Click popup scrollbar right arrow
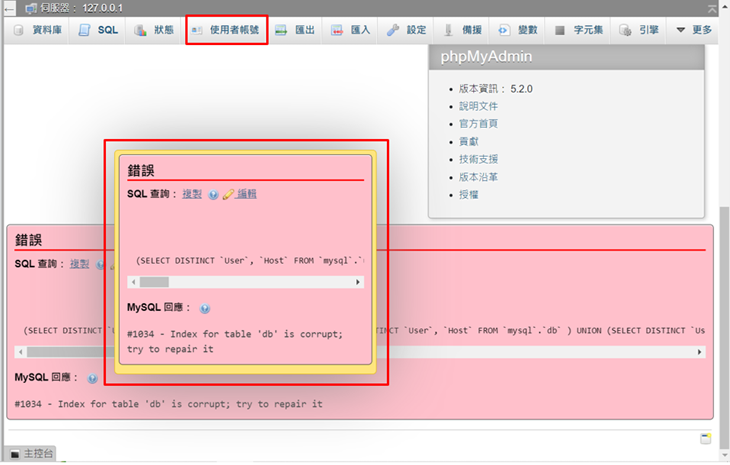 pos(358,282)
